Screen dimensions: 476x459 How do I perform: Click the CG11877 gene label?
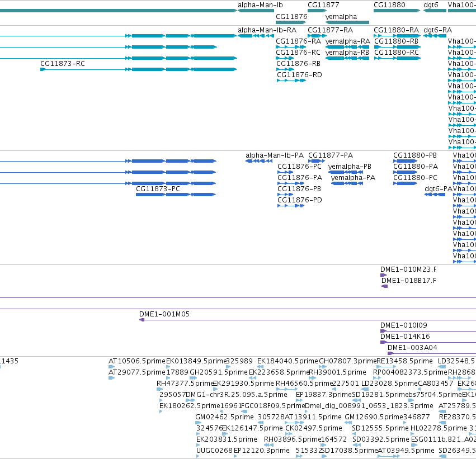point(323,5)
